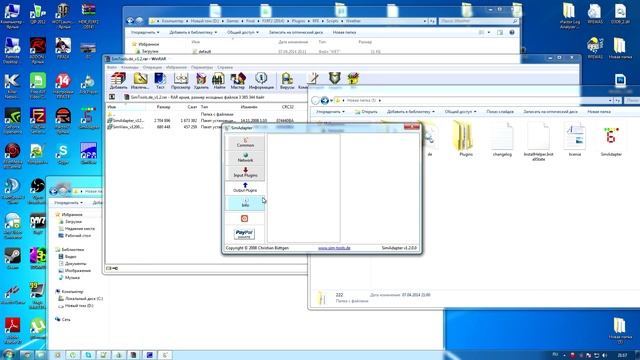Select the Steam desktop icon
Screen dimensions: 640x360
(x=12, y=258)
